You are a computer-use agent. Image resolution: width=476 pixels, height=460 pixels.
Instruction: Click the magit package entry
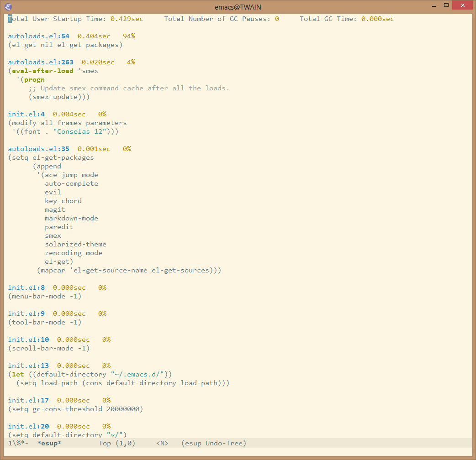tap(55, 210)
